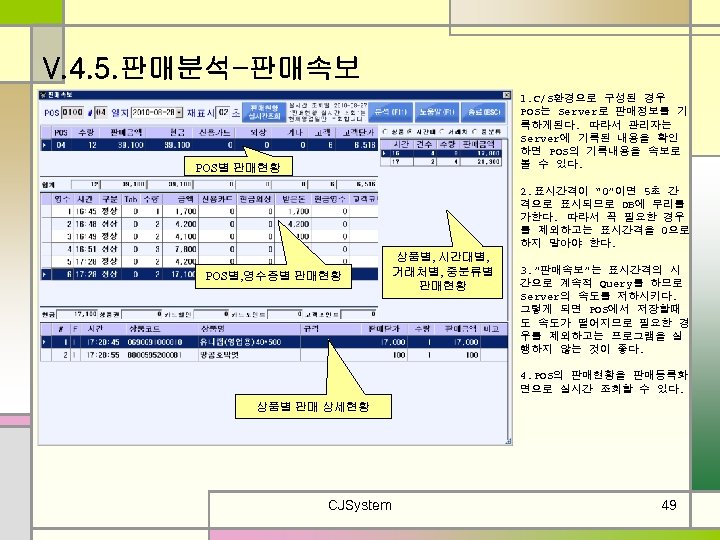Close the 판매속보 window
Screen dimensions: 720x540
click(506, 95)
